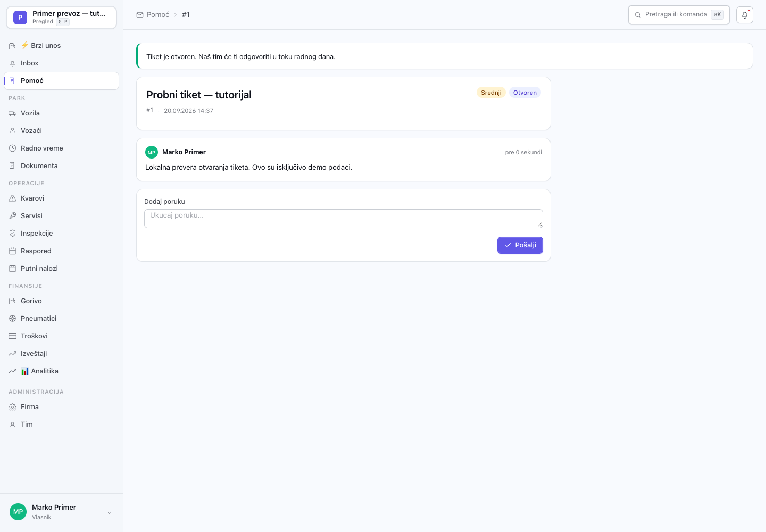
Task: Click the Pomoć breadcrumb link
Action: [x=158, y=15]
